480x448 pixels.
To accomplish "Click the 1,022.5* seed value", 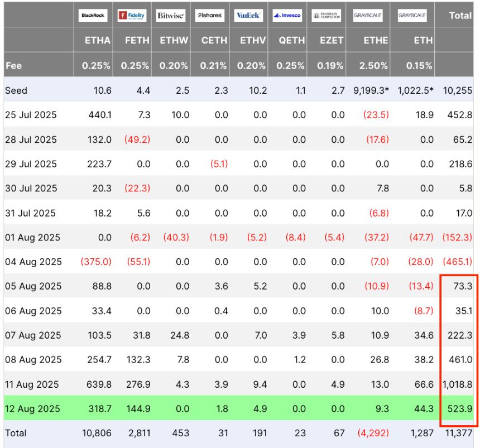I will pos(415,90).
